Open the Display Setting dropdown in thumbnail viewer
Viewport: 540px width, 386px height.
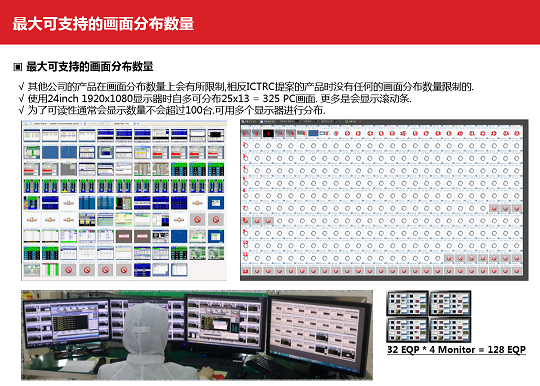[x=40, y=123]
